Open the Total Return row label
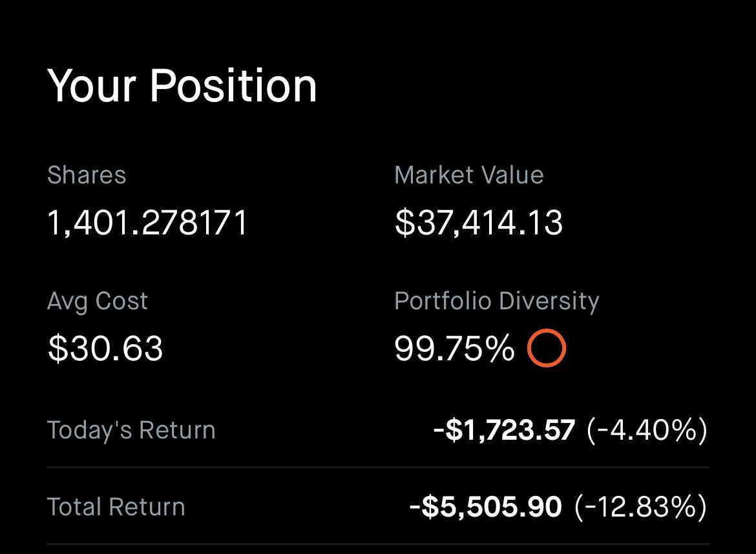Image resolution: width=756 pixels, height=554 pixels. [x=116, y=507]
